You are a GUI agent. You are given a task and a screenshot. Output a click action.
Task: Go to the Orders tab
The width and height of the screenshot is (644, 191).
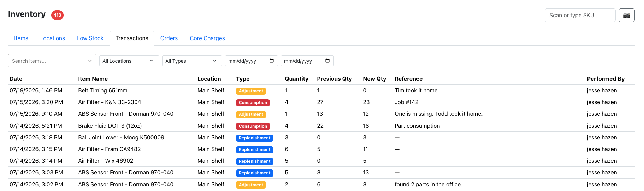(x=169, y=38)
